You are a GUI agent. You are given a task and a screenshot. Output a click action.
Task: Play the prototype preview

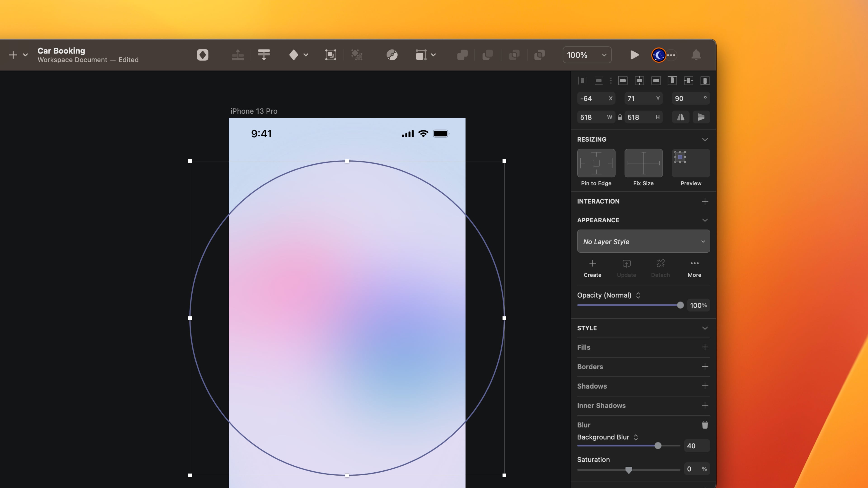click(634, 54)
